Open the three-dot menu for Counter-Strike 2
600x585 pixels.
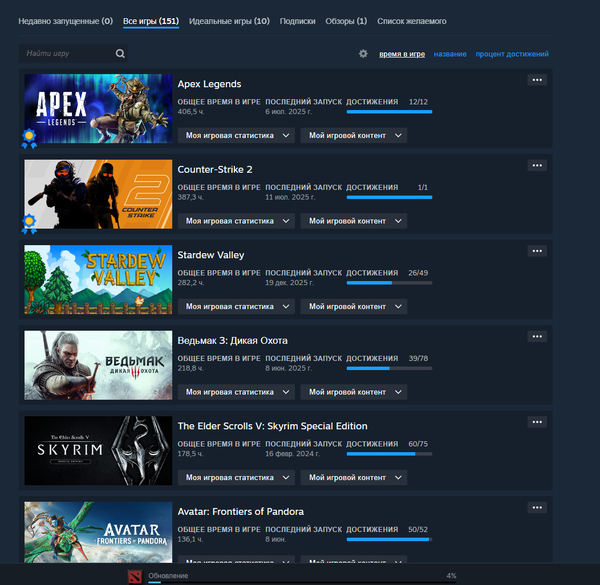(x=537, y=166)
